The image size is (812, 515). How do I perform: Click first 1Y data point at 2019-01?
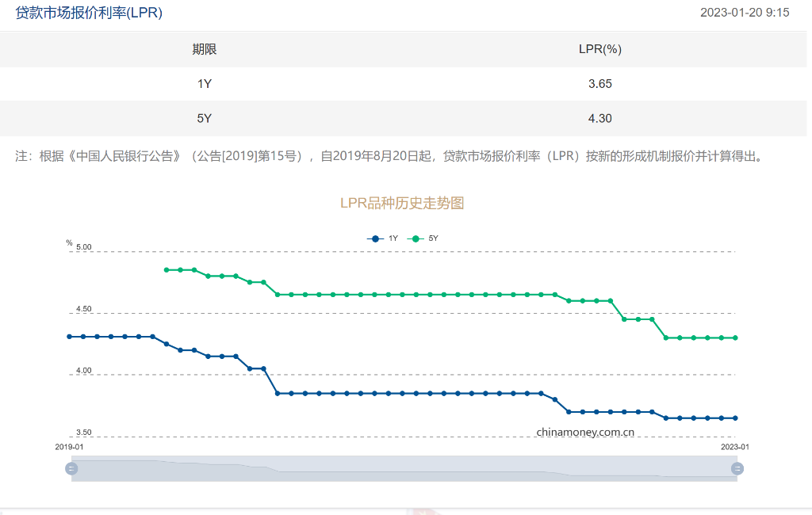pos(70,337)
